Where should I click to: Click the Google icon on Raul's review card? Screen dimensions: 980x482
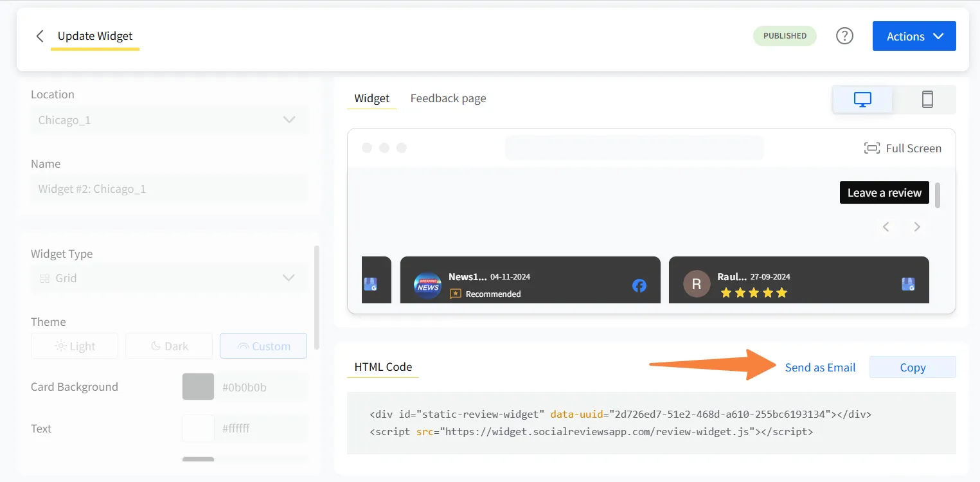[x=908, y=283]
